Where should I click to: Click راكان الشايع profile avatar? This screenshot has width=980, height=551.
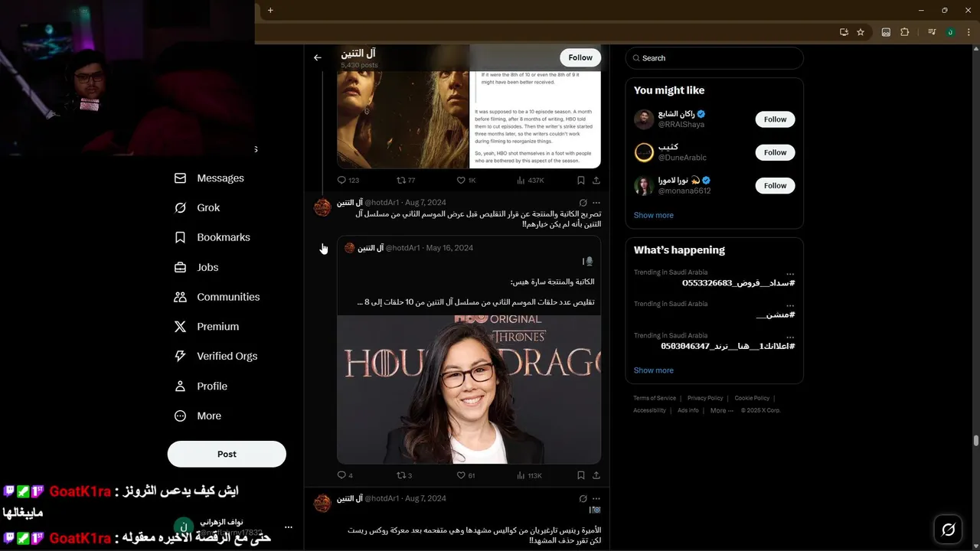[x=644, y=119]
